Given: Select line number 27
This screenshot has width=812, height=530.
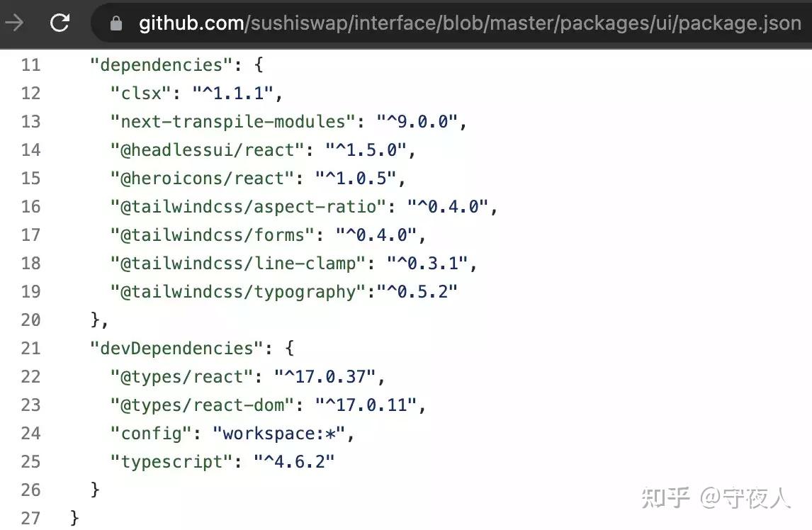Looking at the screenshot, I should (30, 518).
